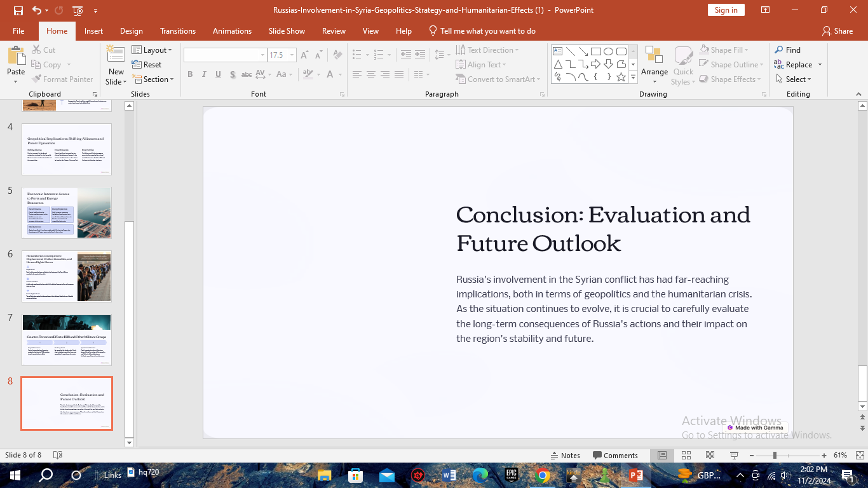Switch to the Design tab
The height and width of the screenshot is (488, 868).
[132, 31]
